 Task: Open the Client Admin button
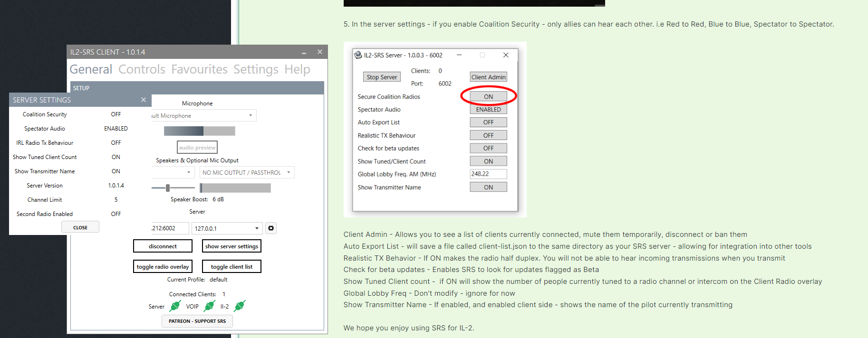pyautogui.click(x=488, y=77)
